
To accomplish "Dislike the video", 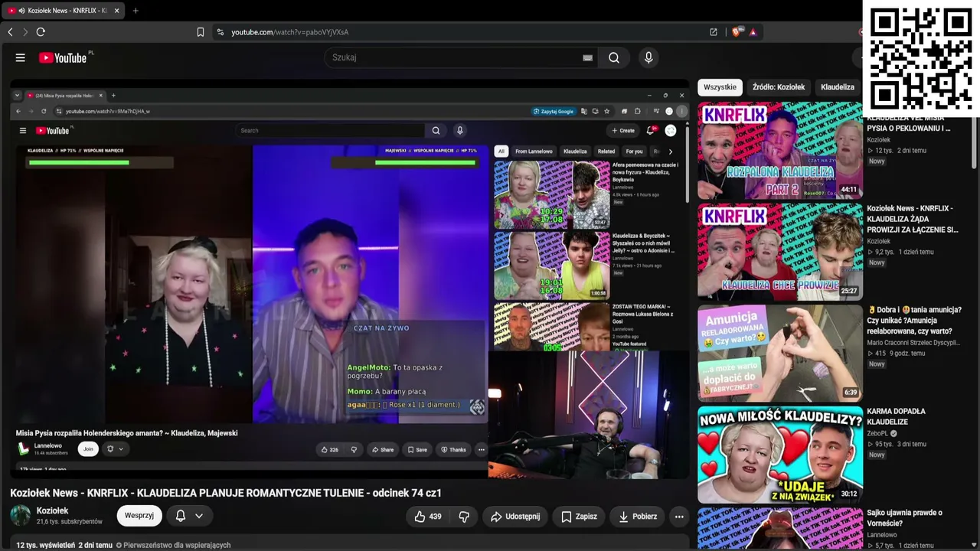I will pyautogui.click(x=463, y=517).
